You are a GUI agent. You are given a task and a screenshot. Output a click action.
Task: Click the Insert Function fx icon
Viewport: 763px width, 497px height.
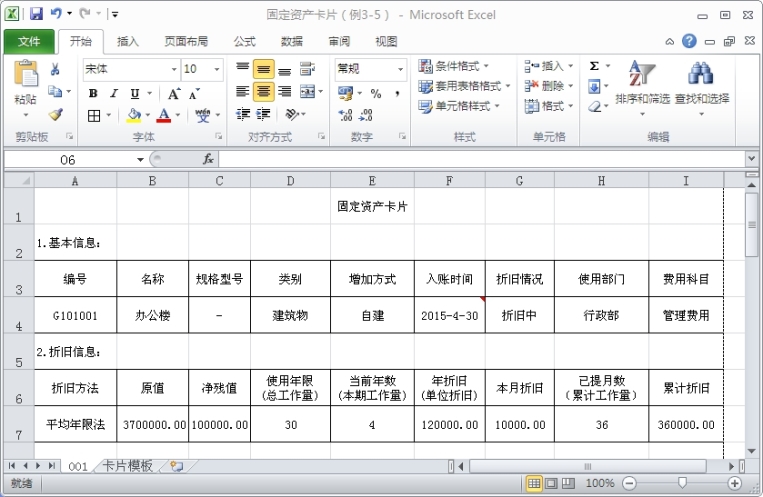click(208, 159)
